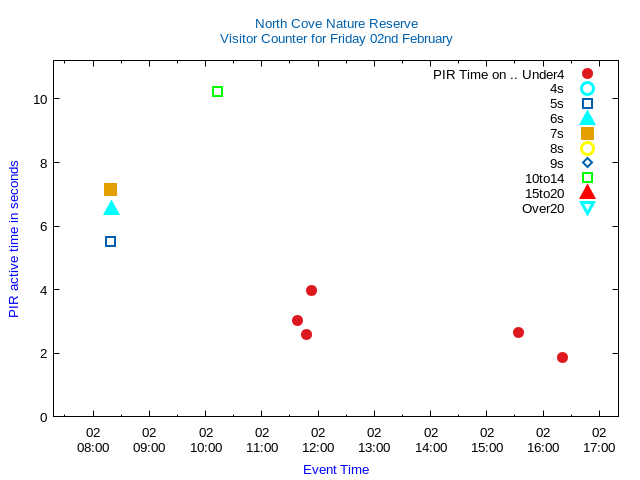Select the blue square legend marker for 5s
The height and width of the screenshot is (480, 640).
tap(587, 104)
